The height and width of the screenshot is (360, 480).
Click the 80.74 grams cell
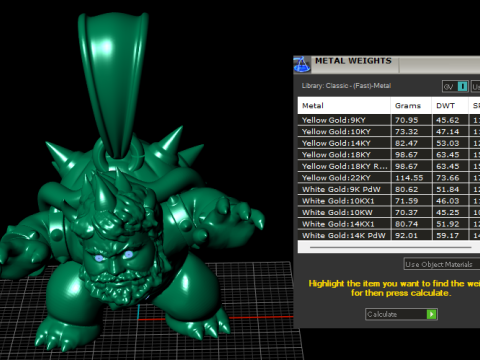[x=411, y=224]
